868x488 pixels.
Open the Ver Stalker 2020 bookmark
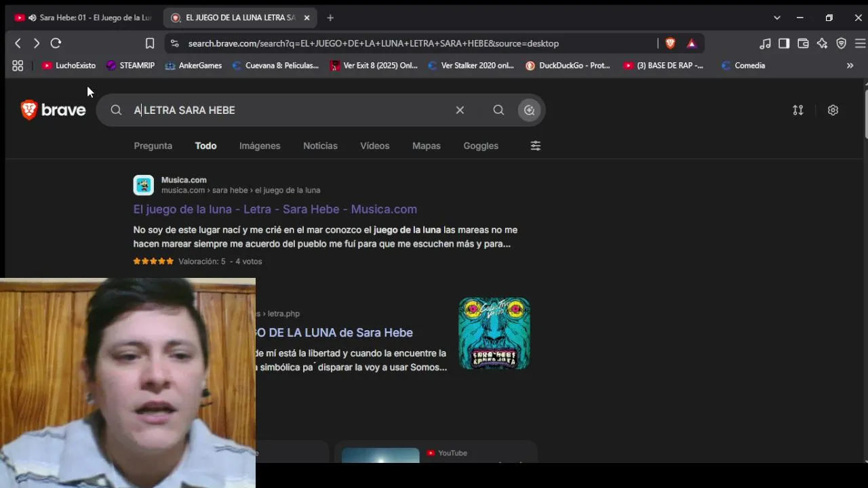click(x=471, y=66)
